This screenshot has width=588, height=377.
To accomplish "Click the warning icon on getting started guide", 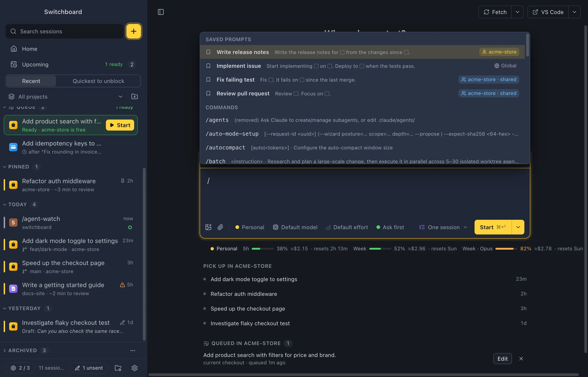I will point(122,285).
